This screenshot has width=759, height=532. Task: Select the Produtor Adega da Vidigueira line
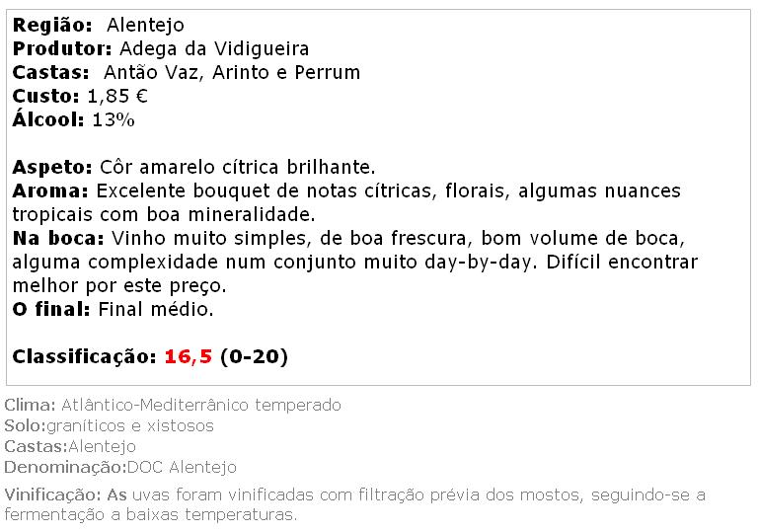[161, 49]
